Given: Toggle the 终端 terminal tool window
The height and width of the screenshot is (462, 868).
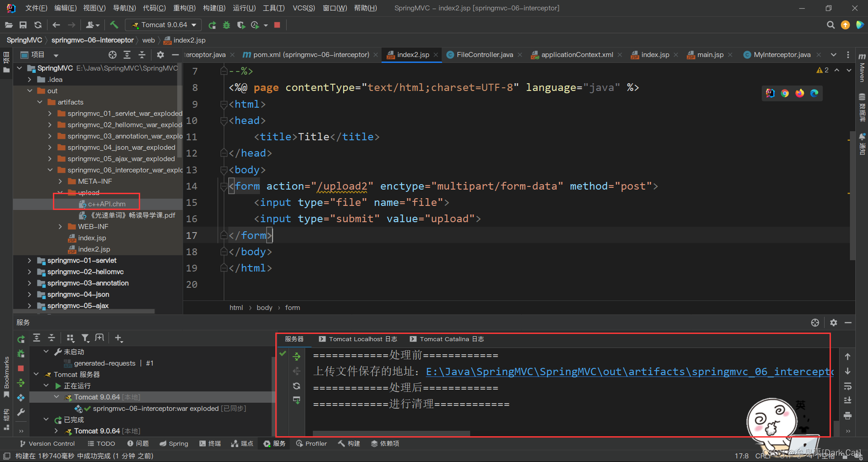Looking at the screenshot, I should pyautogui.click(x=210, y=443).
